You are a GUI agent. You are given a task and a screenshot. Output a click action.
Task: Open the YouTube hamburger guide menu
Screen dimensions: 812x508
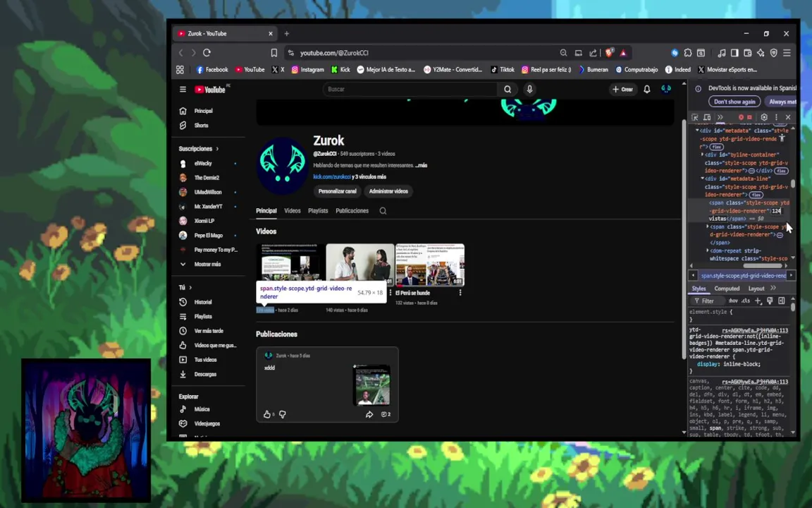[183, 89]
